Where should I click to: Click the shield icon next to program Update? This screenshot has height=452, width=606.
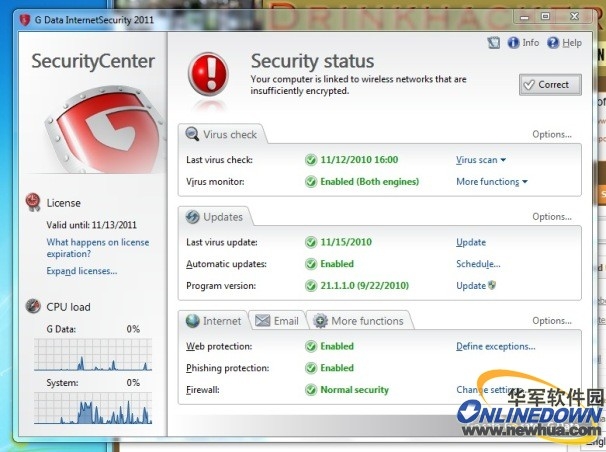(492, 285)
